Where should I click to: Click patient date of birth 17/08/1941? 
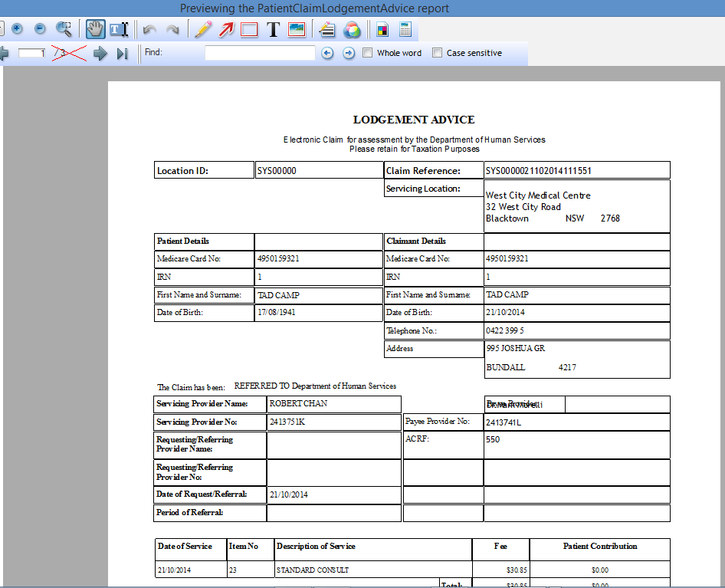click(x=276, y=312)
